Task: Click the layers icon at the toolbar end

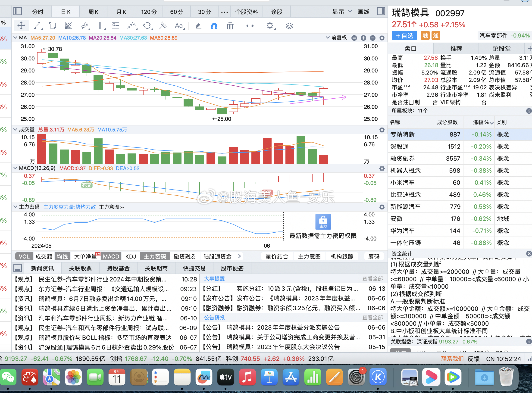Action: click(289, 26)
